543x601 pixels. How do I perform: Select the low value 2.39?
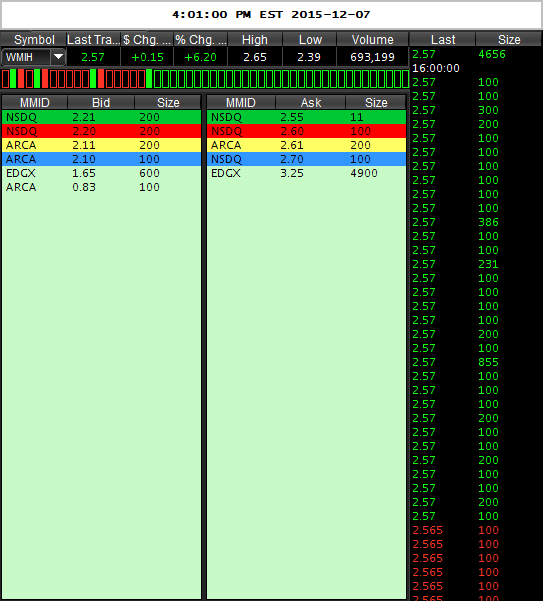pos(309,57)
